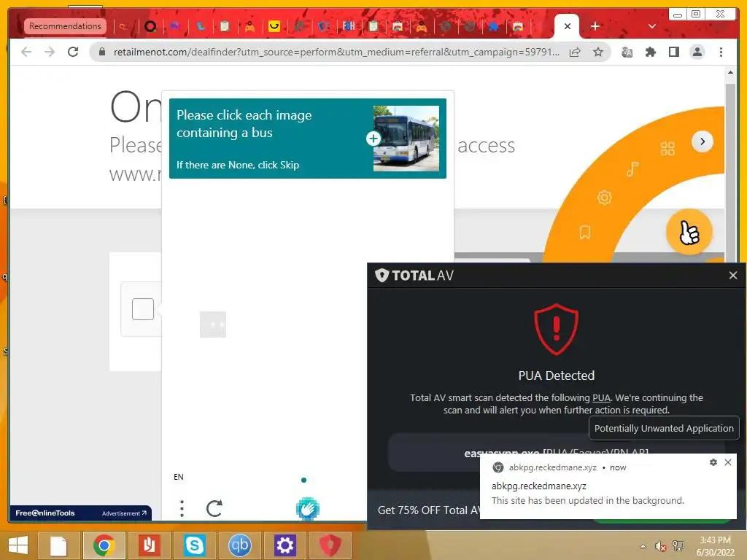Switch to the tab with the black circle icon
The height and width of the screenshot is (560, 747).
point(150,26)
